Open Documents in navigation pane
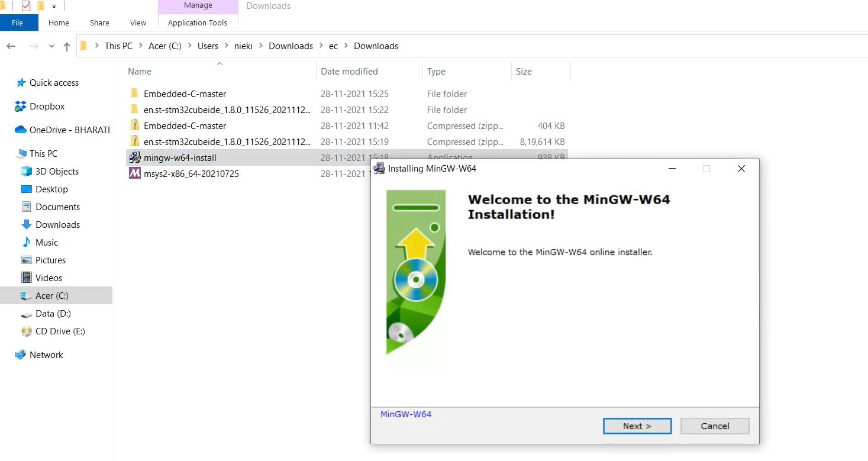 click(57, 207)
